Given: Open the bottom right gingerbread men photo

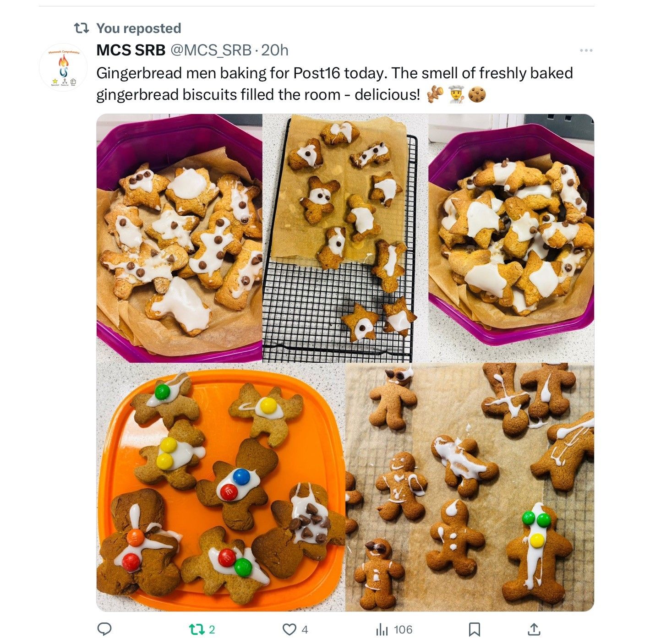Looking at the screenshot, I should click(x=470, y=487).
